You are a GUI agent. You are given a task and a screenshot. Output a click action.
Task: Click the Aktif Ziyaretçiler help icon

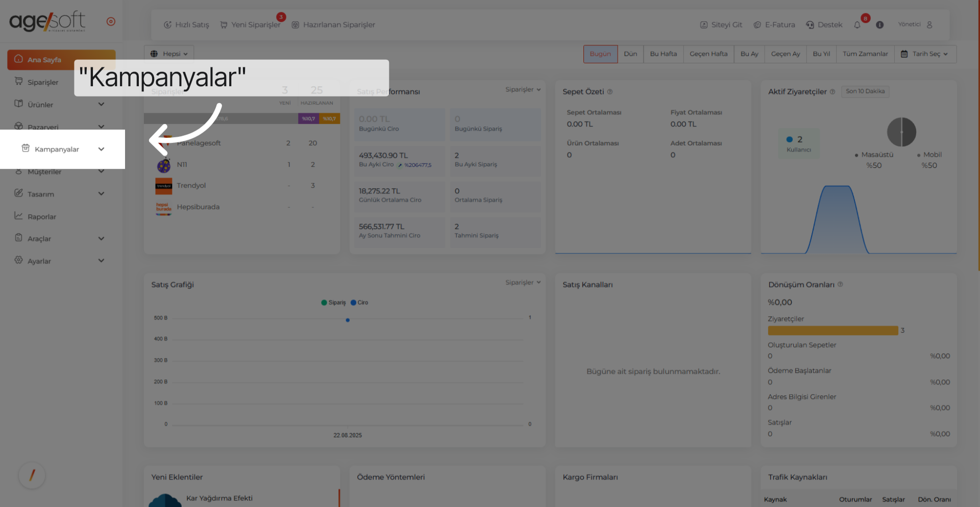[832, 92]
